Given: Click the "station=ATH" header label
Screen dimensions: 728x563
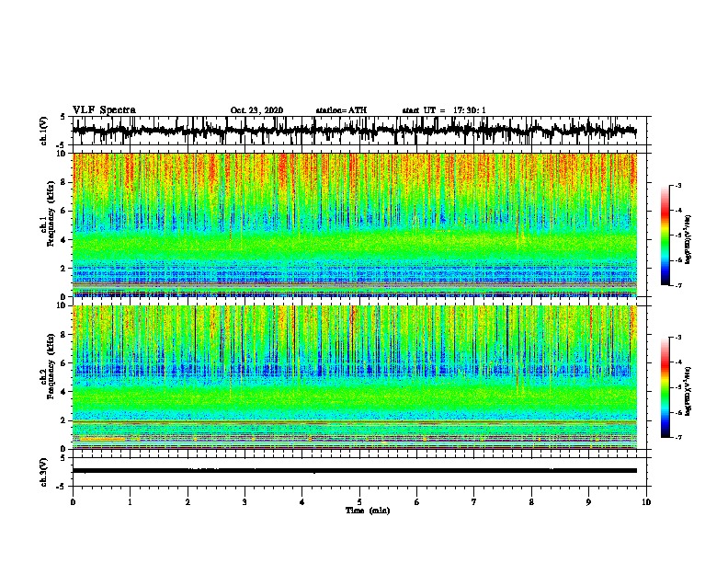Looking at the screenshot, I should pos(341,110).
